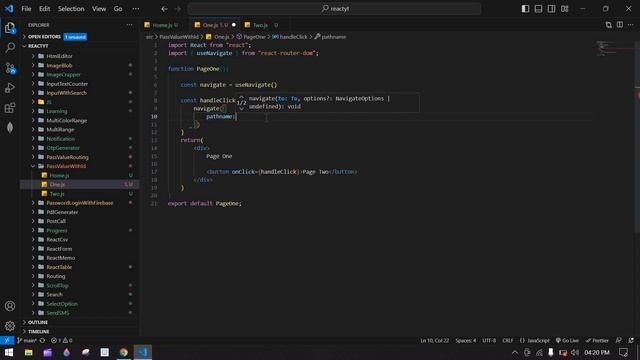Go forward with the navigation arrow
640x360 pixels.
(177, 9)
